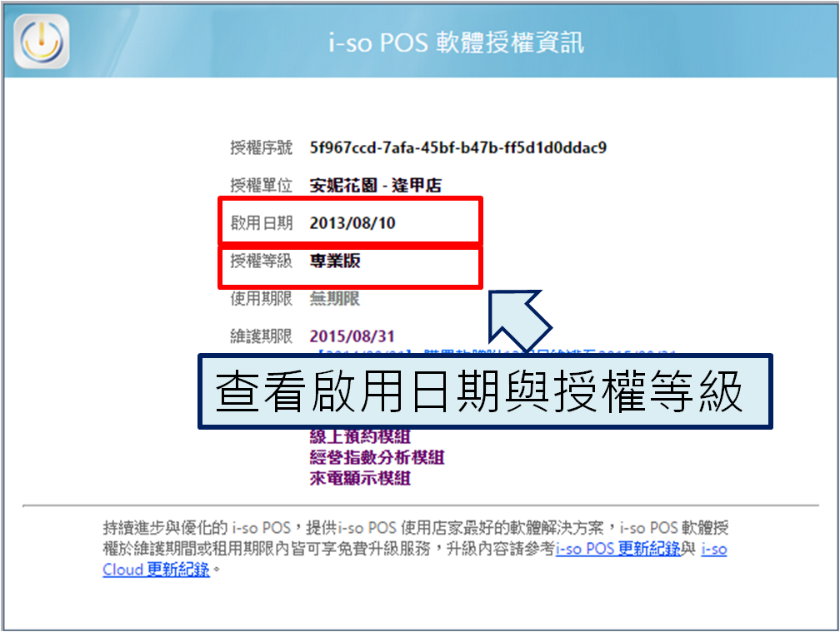Viewport: 840px width, 632px height.
Task: Click the 經營指數分析模組 module entry
Action: (x=377, y=457)
